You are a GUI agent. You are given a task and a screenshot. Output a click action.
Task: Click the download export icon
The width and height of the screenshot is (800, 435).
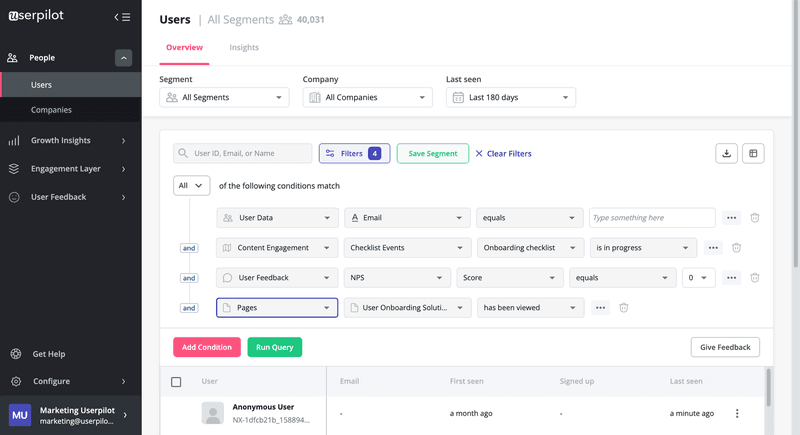727,153
